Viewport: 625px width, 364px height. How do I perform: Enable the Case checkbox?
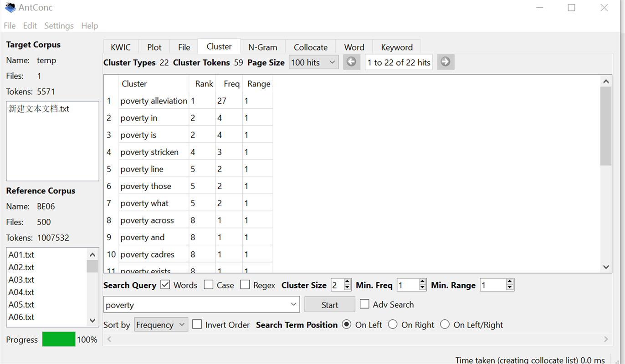pyautogui.click(x=209, y=285)
